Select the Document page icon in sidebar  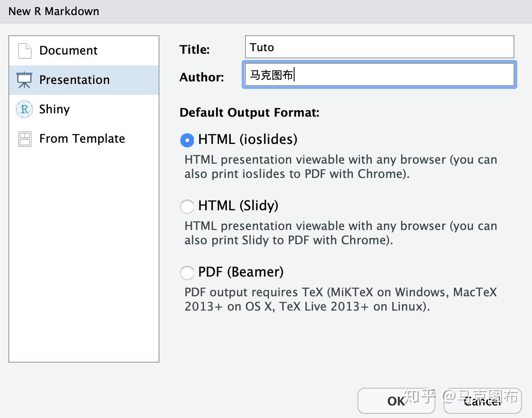[24, 50]
